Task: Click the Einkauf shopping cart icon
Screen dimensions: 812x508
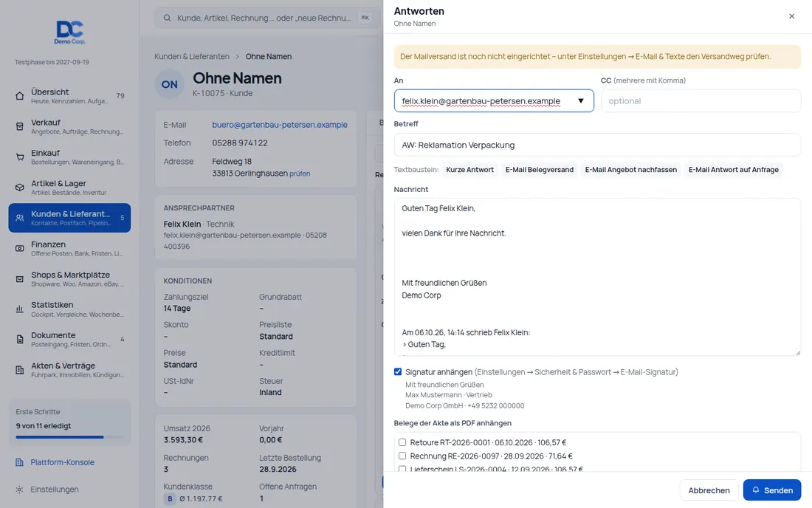Action: (x=20, y=157)
